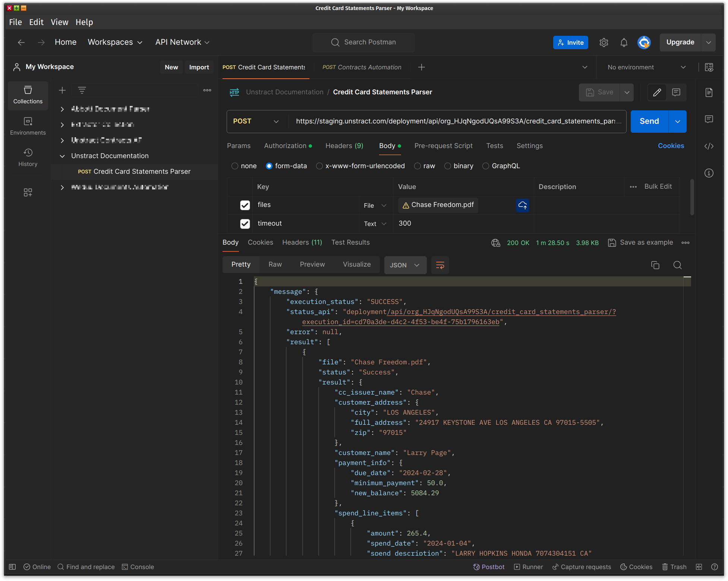Select the form-data body type
This screenshot has height=581, width=728.
pos(269,166)
